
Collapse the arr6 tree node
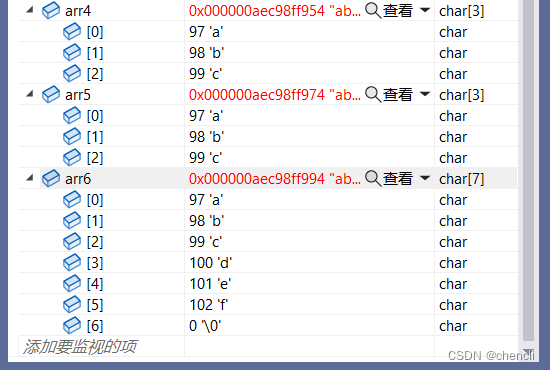[30, 178]
